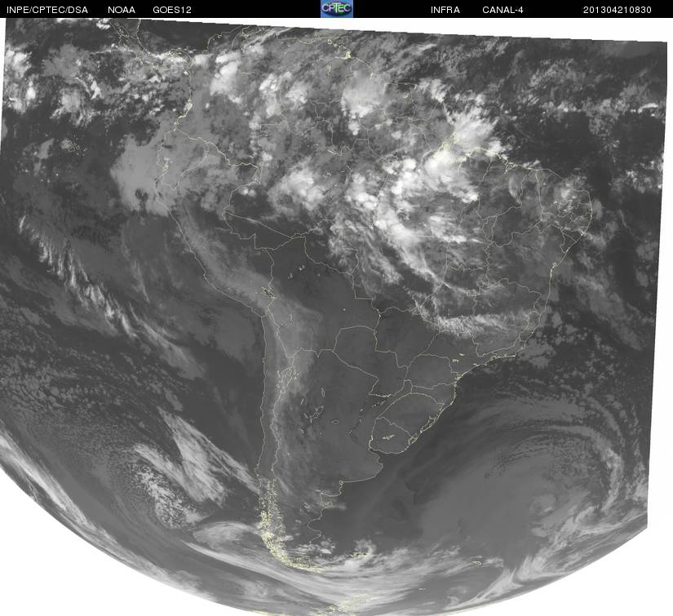Click the satellite infrared image of South America
This screenshot has height=616, width=673.
(x=334, y=317)
